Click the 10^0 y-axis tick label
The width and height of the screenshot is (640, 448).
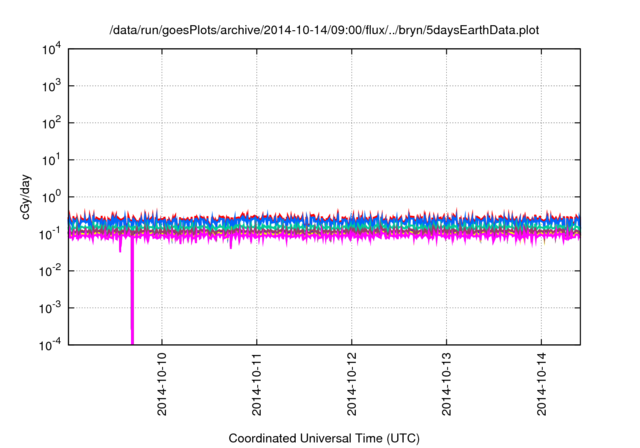[x=50, y=196]
